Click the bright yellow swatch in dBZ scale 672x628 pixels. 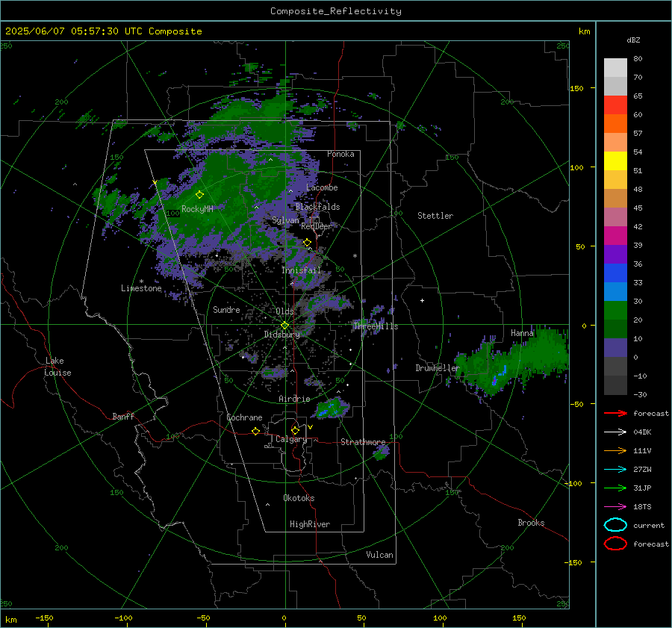[x=615, y=161]
